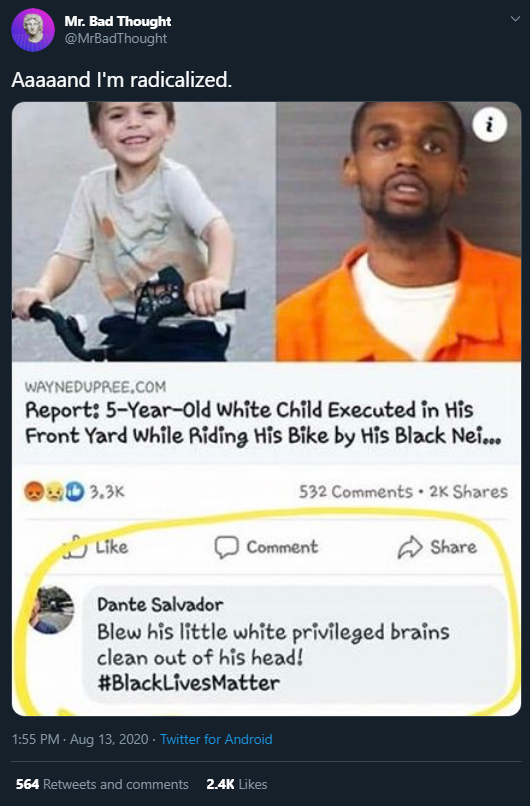Click Mr. Bad Thought profile avatar
The height and width of the screenshot is (806, 530).
click(33, 30)
